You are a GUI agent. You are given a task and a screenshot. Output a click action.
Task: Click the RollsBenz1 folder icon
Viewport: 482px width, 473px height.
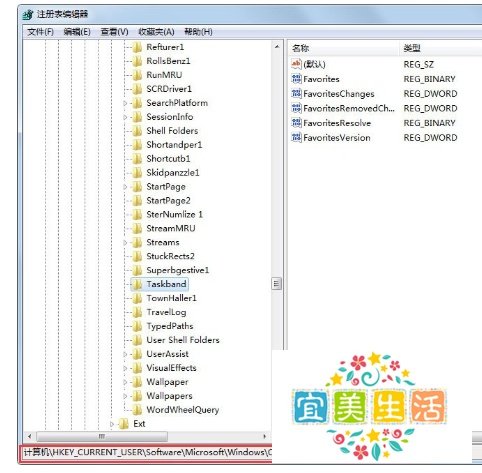pos(137,61)
